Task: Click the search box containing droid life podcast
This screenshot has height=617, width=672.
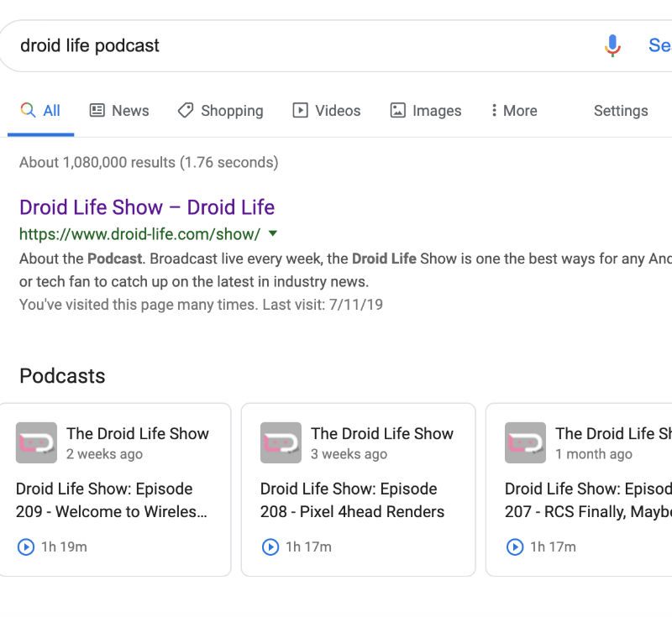Action: pyautogui.click(x=294, y=45)
